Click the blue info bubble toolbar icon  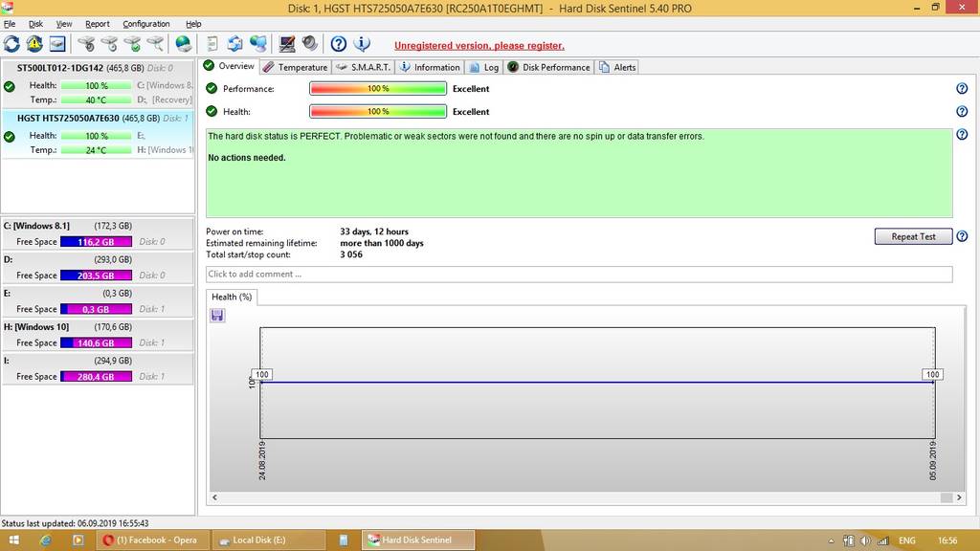pyautogui.click(x=362, y=44)
